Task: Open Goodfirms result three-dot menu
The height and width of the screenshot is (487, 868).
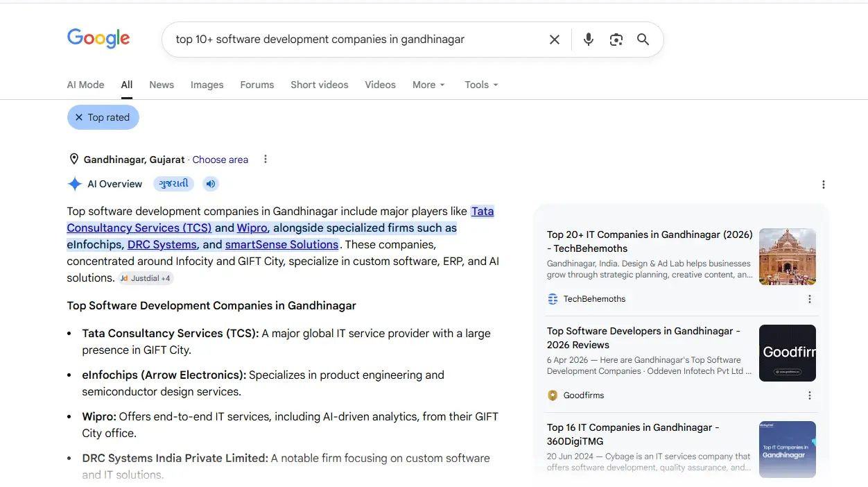Action: click(810, 395)
